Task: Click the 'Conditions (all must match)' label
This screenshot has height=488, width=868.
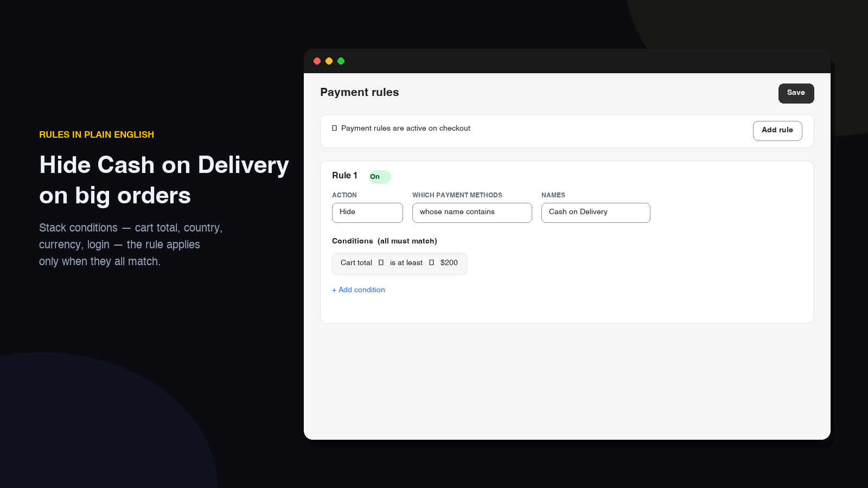Action: tap(385, 241)
